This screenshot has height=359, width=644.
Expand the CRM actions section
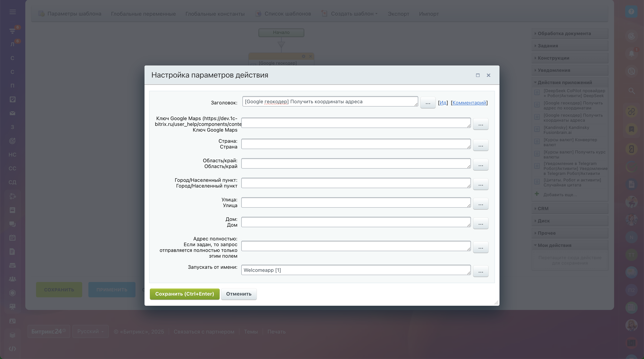(543, 209)
